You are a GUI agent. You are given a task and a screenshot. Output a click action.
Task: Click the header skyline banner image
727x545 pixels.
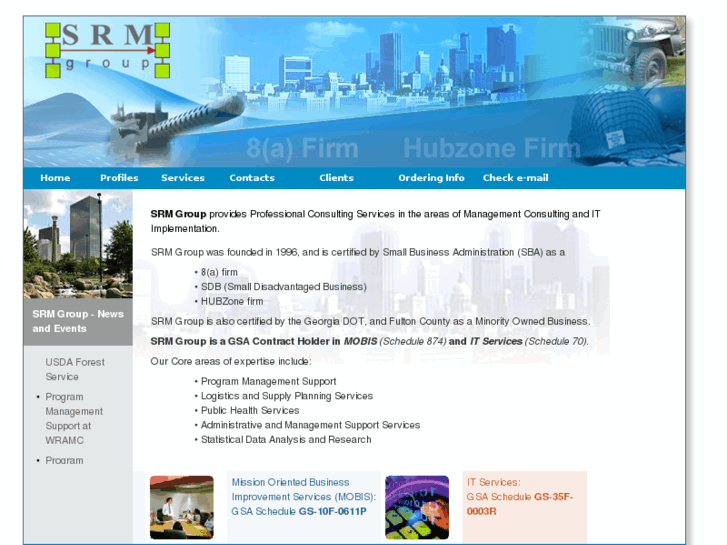tap(354, 91)
